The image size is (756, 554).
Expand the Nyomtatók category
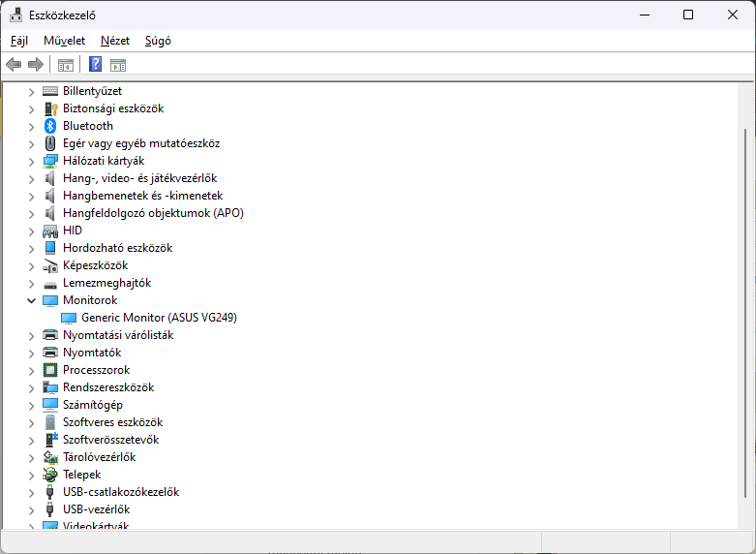click(x=31, y=354)
